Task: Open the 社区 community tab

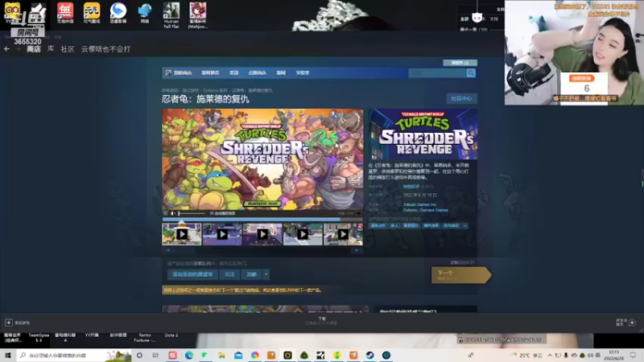Action: (68, 49)
